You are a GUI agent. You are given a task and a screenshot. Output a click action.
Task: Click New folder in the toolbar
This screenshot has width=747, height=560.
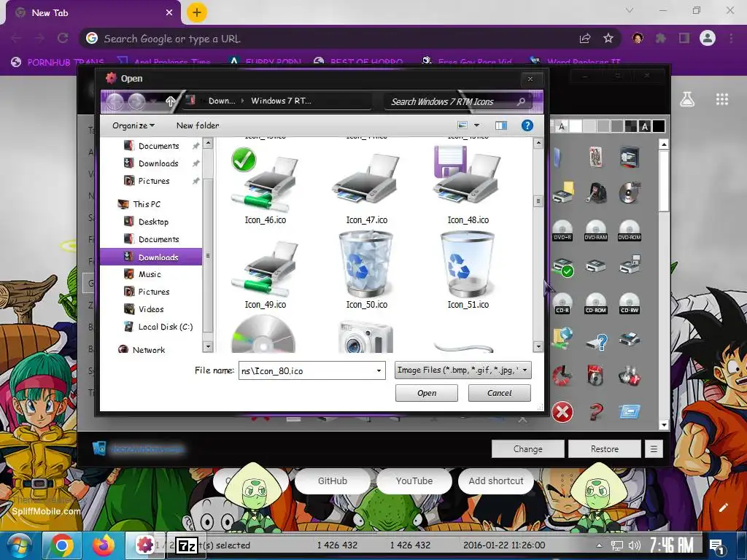click(198, 125)
